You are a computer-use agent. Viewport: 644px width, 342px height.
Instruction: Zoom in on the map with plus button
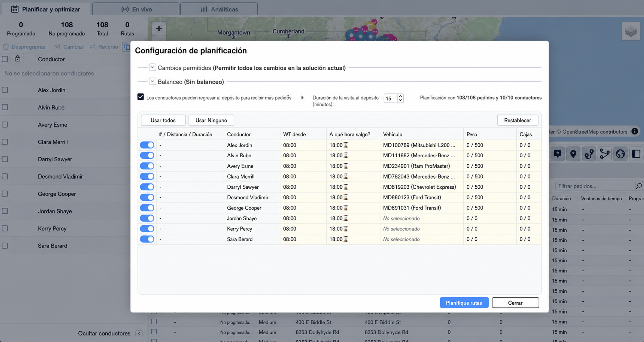[x=159, y=28]
